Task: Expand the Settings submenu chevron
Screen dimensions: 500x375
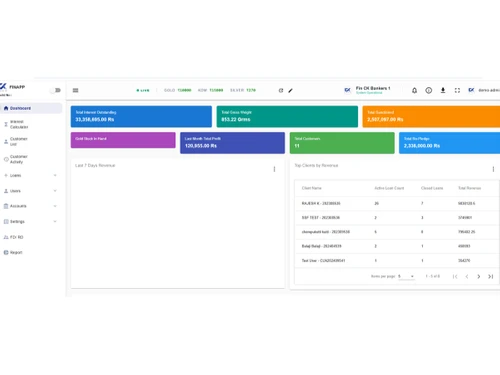Action: 55,221
